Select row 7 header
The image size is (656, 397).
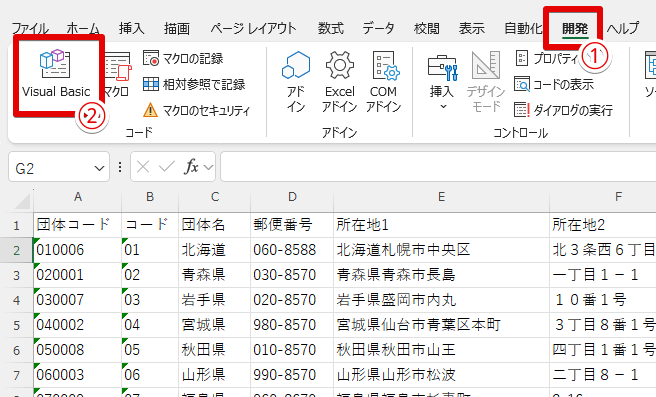(x=16, y=375)
